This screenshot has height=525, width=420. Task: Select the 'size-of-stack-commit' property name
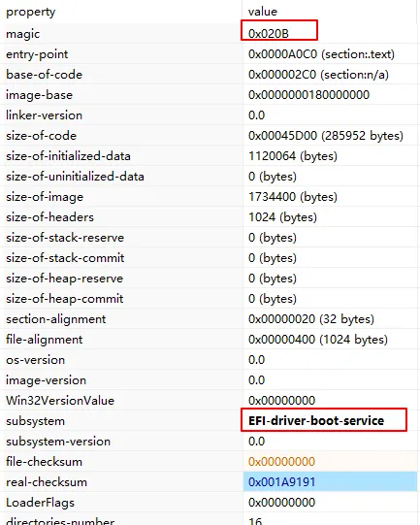[65, 258]
